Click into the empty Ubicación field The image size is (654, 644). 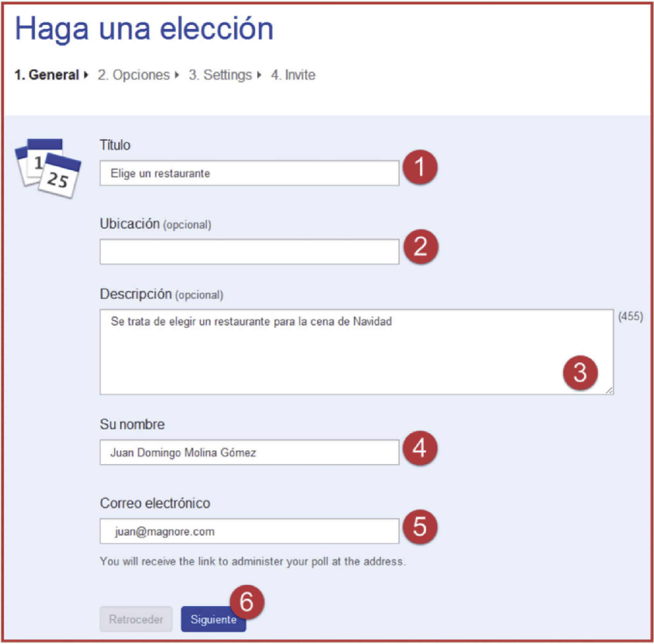[x=249, y=252]
